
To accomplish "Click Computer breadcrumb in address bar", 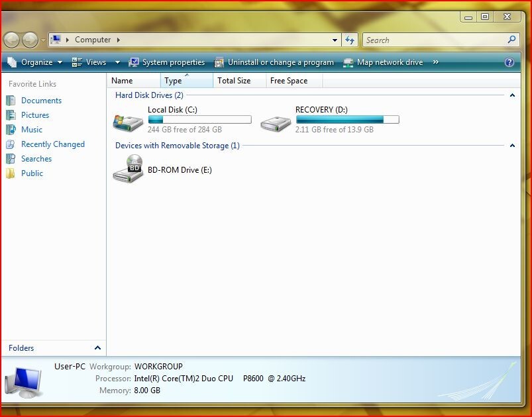I will point(93,40).
